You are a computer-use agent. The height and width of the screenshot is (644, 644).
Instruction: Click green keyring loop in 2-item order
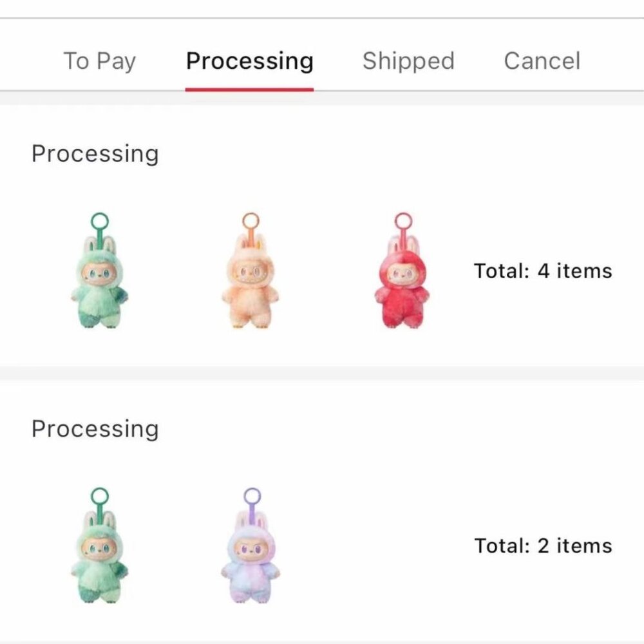(x=100, y=497)
